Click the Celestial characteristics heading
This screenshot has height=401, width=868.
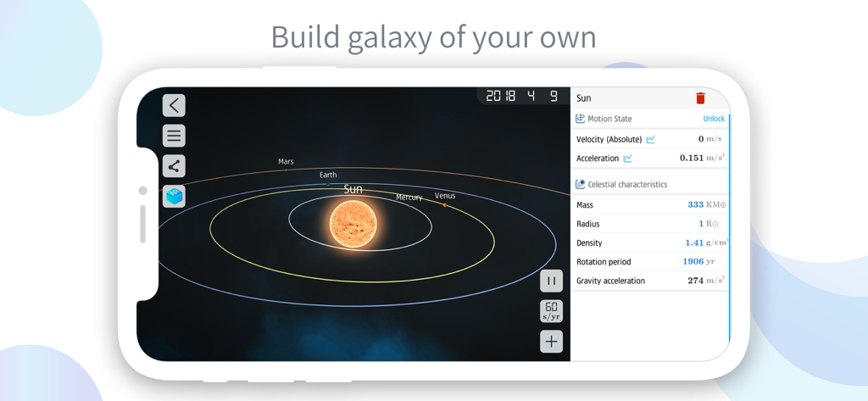pos(627,185)
